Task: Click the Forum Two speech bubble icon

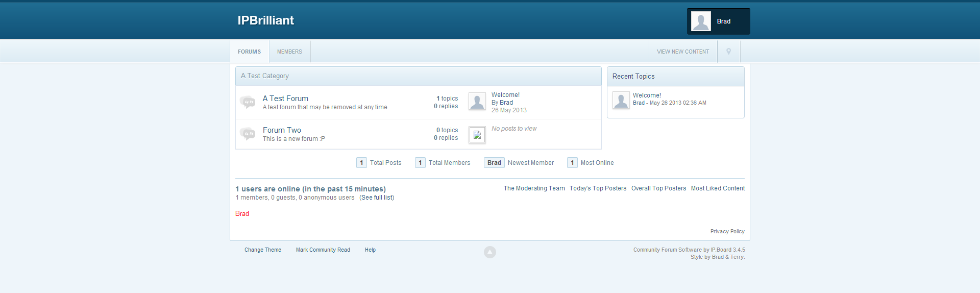Action: [x=248, y=134]
